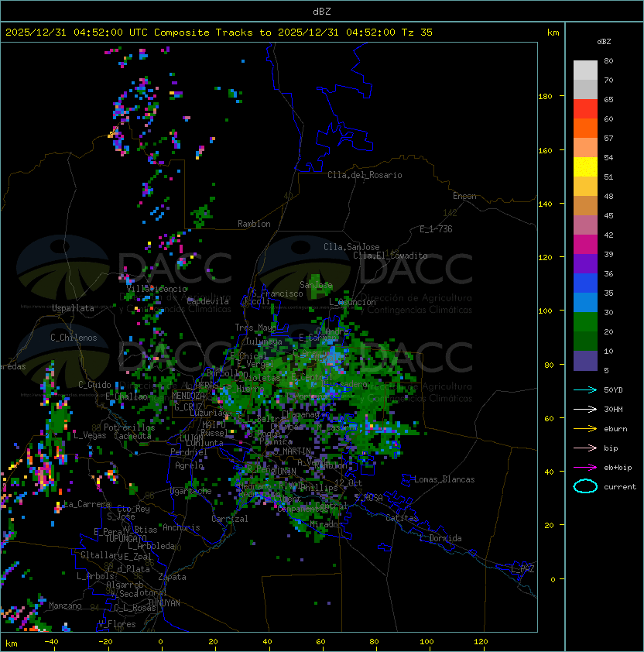Viewport: 644px width, 652px height.
Task: Select the magenta legend swatch above 39
Action: [x=585, y=245]
